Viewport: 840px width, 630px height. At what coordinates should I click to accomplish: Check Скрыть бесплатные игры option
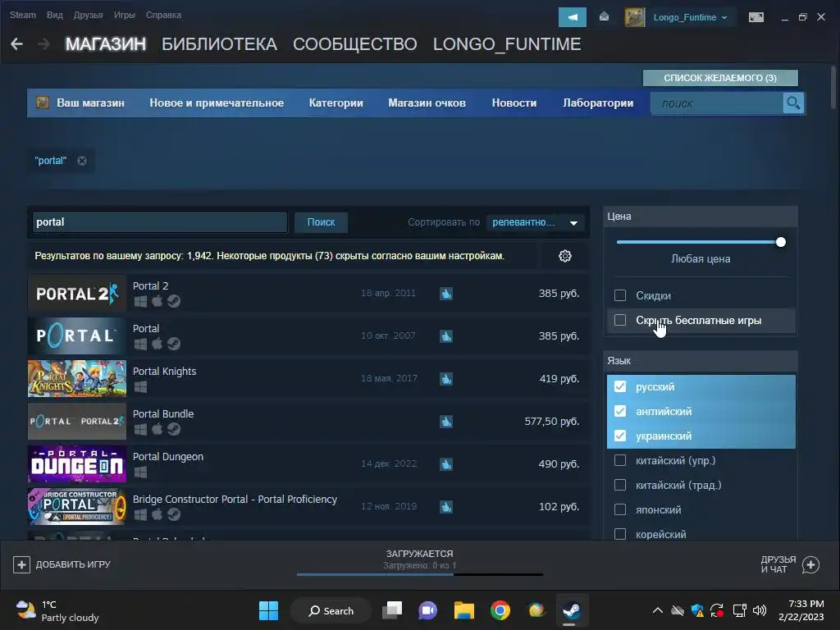coord(620,320)
